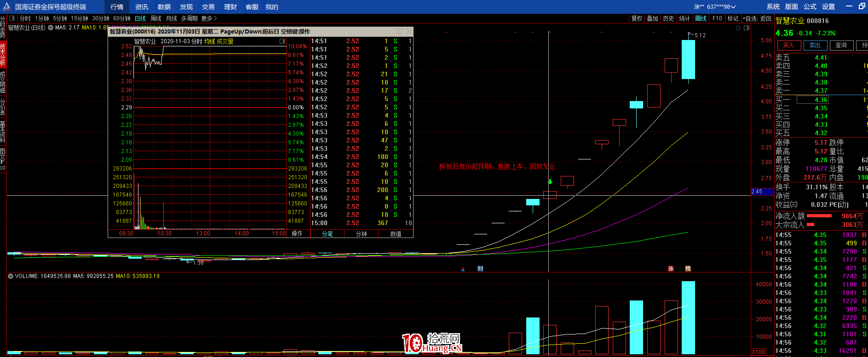868x357 pixels.
Task: Select the 分笔 tab in the popup
Action: [x=327, y=234]
